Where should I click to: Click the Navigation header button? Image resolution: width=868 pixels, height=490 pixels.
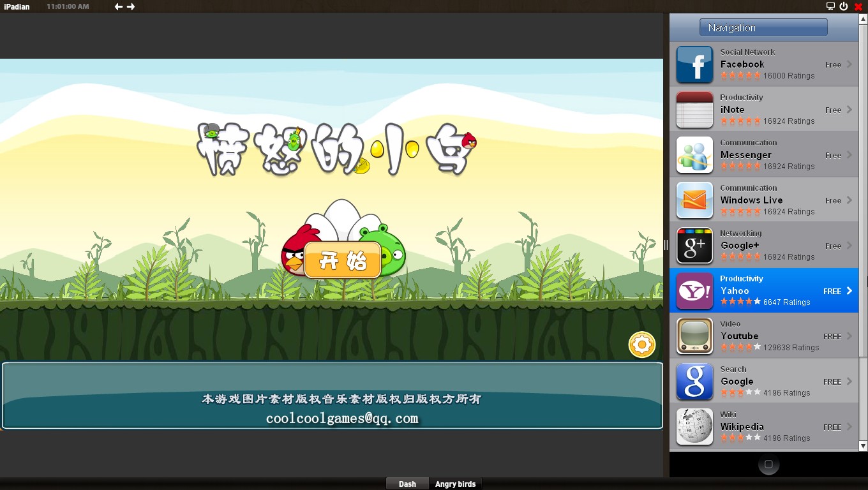coord(763,27)
